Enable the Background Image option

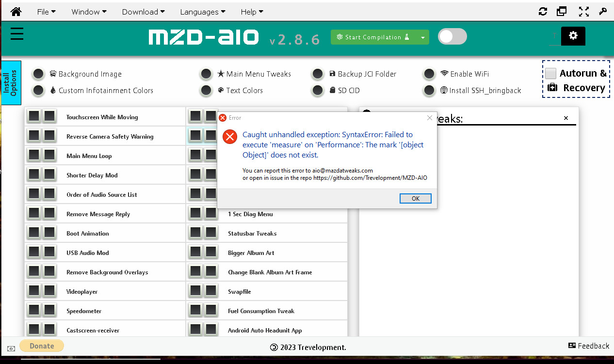click(x=38, y=74)
